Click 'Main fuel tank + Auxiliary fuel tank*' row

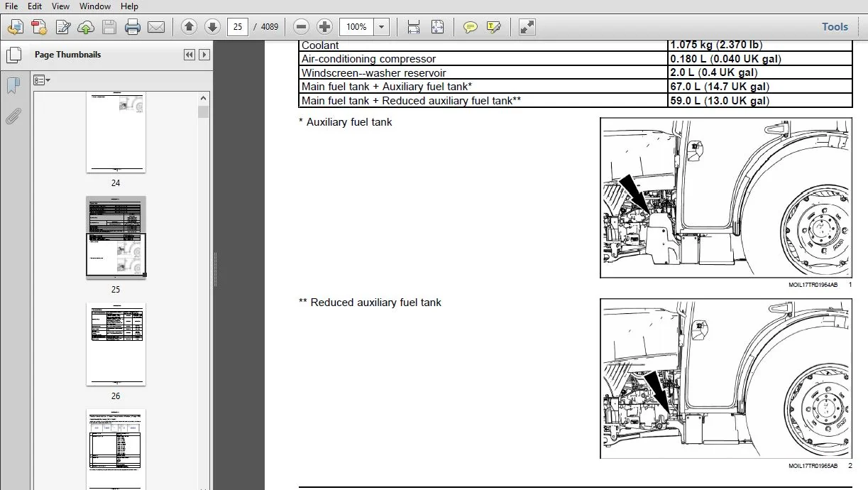coord(483,87)
